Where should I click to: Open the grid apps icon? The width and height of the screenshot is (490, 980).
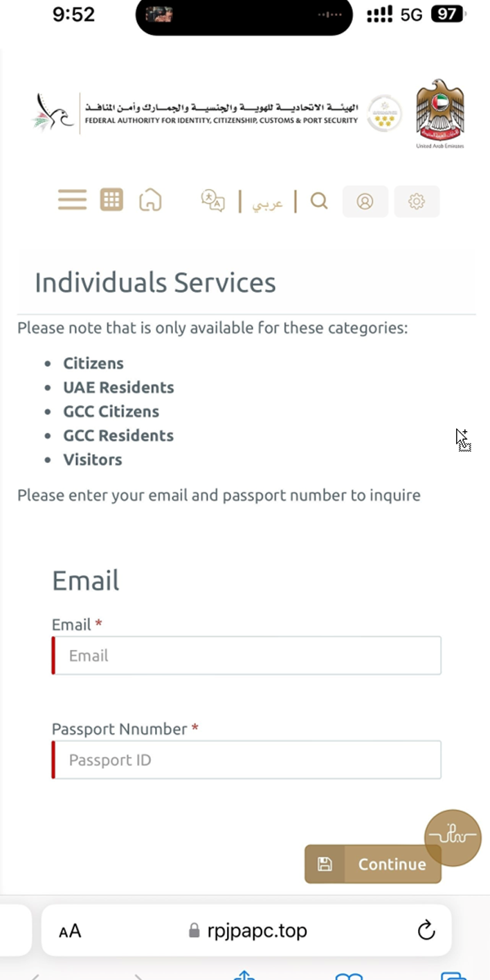click(111, 200)
